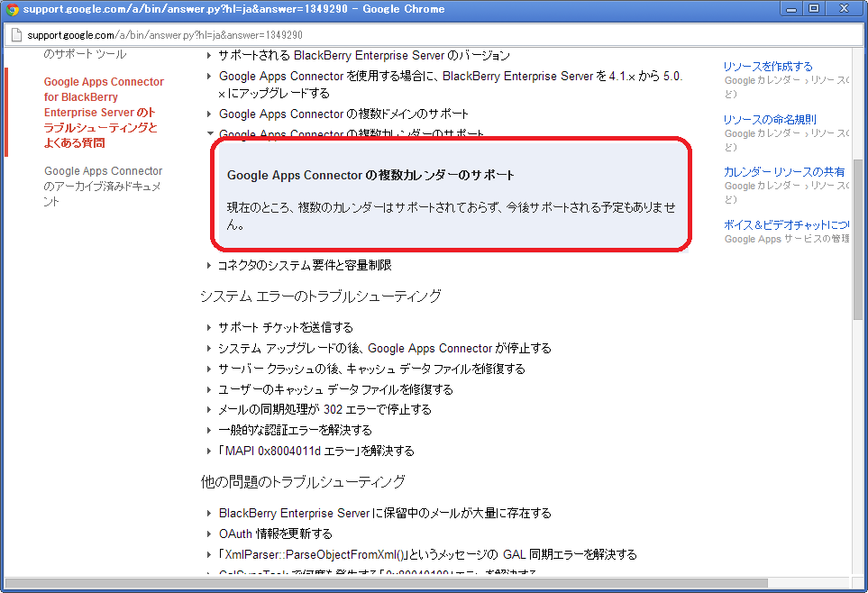Open the リソースを作成する link
Image resolution: width=868 pixels, height=593 pixels.
pos(768,67)
